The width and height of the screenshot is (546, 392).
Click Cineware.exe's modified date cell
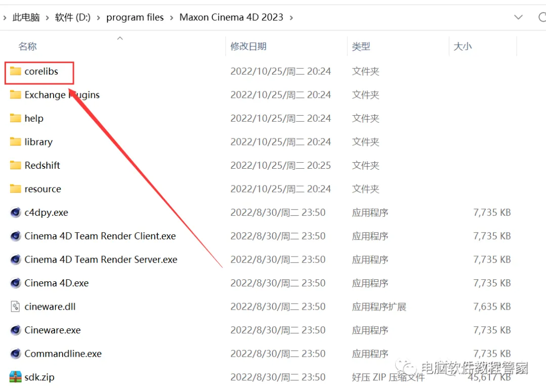[278, 330]
